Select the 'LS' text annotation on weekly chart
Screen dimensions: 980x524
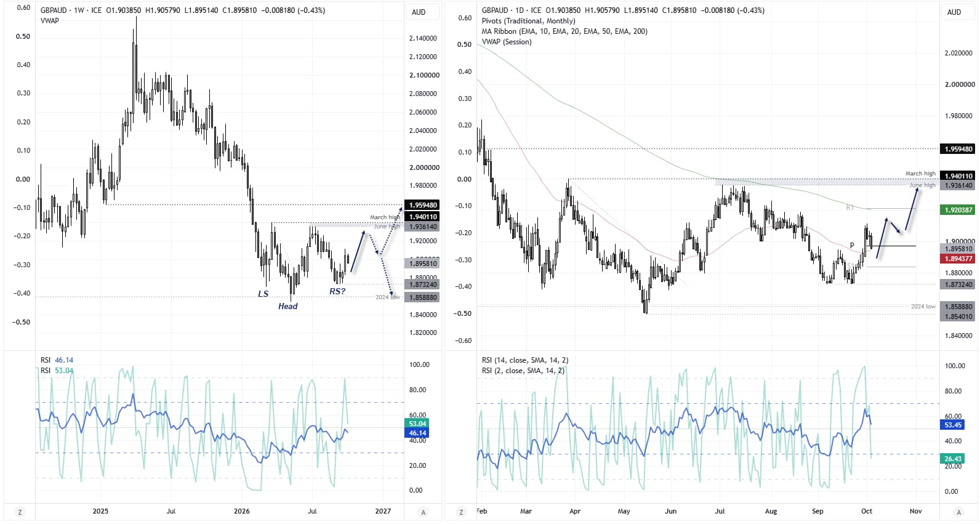263,294
